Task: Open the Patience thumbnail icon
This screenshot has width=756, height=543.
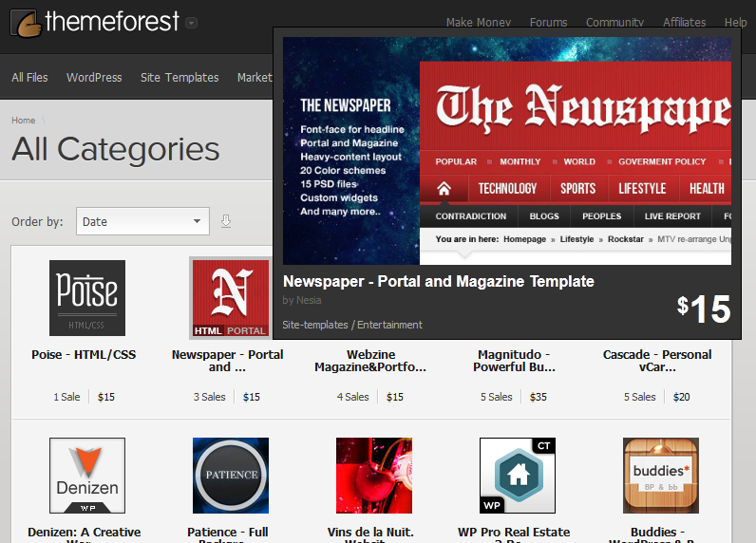Action: coord(231,476)
